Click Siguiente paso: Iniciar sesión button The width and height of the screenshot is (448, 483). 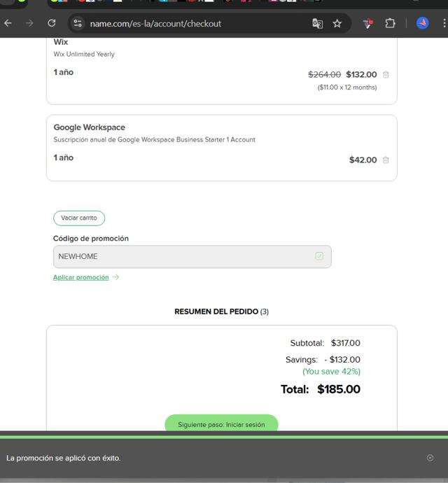221,424
